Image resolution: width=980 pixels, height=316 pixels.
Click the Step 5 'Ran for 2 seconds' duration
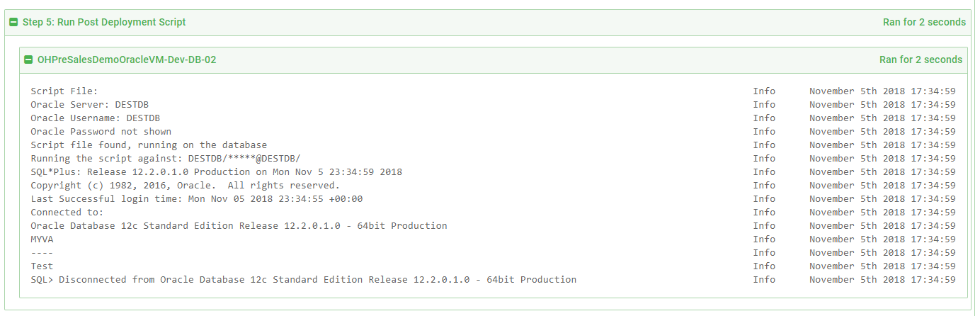tap(924, 22)
